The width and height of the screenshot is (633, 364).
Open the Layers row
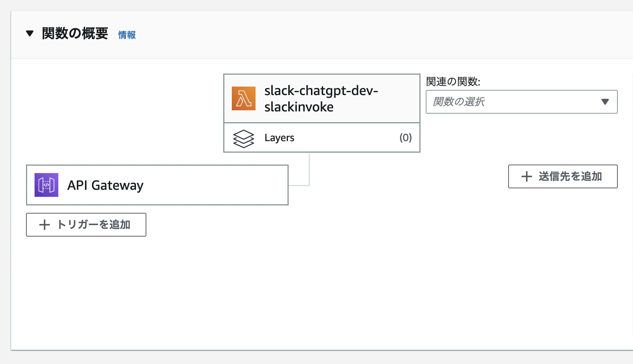322,138
